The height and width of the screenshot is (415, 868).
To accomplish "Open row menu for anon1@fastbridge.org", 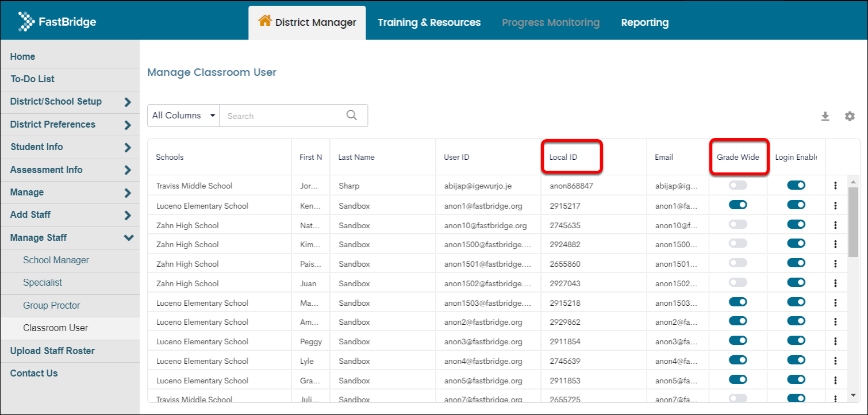I will [835, 205].
